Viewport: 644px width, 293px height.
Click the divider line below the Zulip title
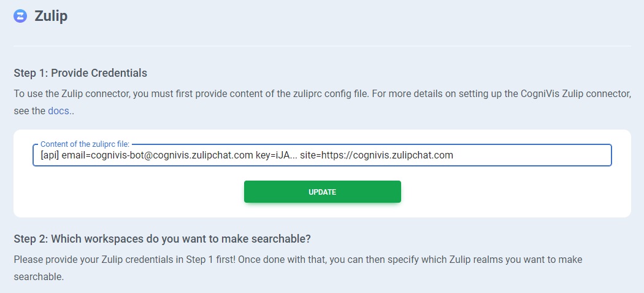pos(322,46)
